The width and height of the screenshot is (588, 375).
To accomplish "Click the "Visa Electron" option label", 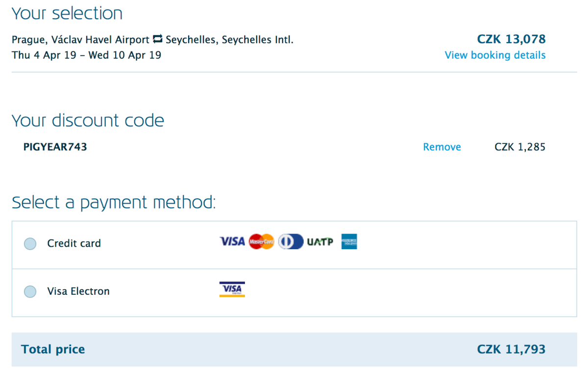I will (x=78, y=291).
